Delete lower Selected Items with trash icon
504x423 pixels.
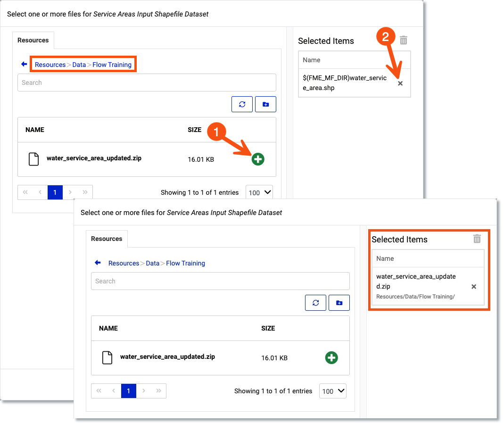click(x=477, y=239)
